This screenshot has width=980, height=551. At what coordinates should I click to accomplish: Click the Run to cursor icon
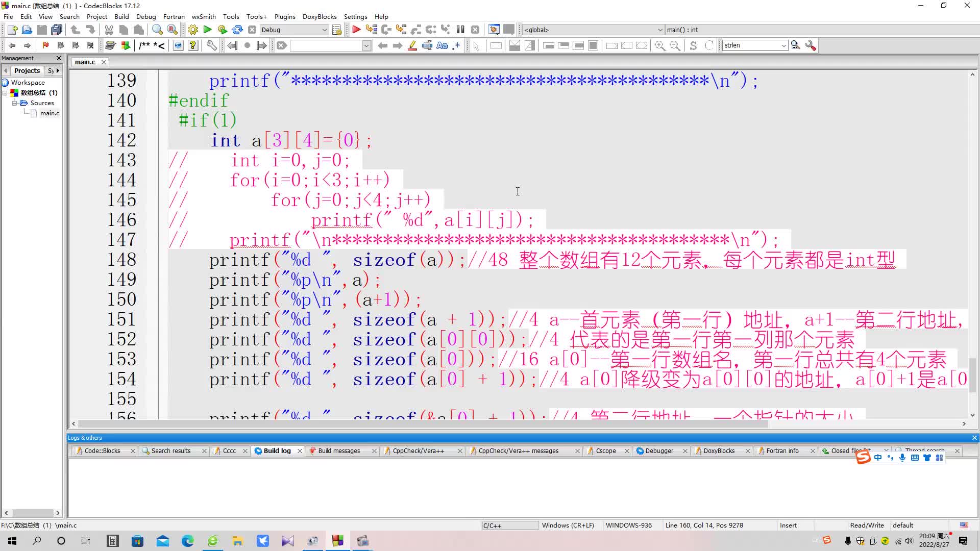pos(371,30)
